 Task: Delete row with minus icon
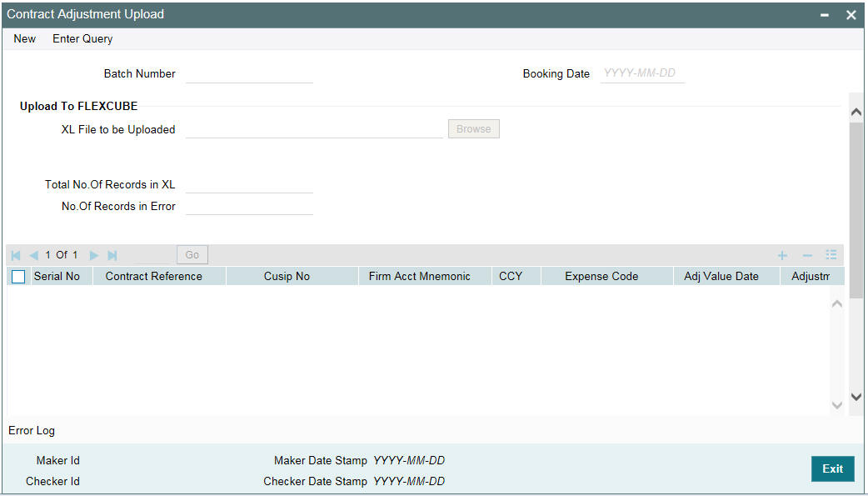[x=807, y=255]
